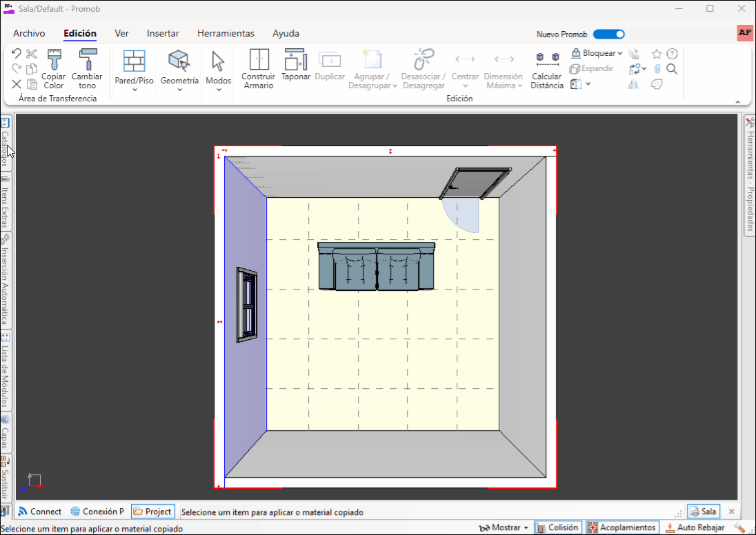
Task: Click the star favorites icon
Action: tap(657, 54)
